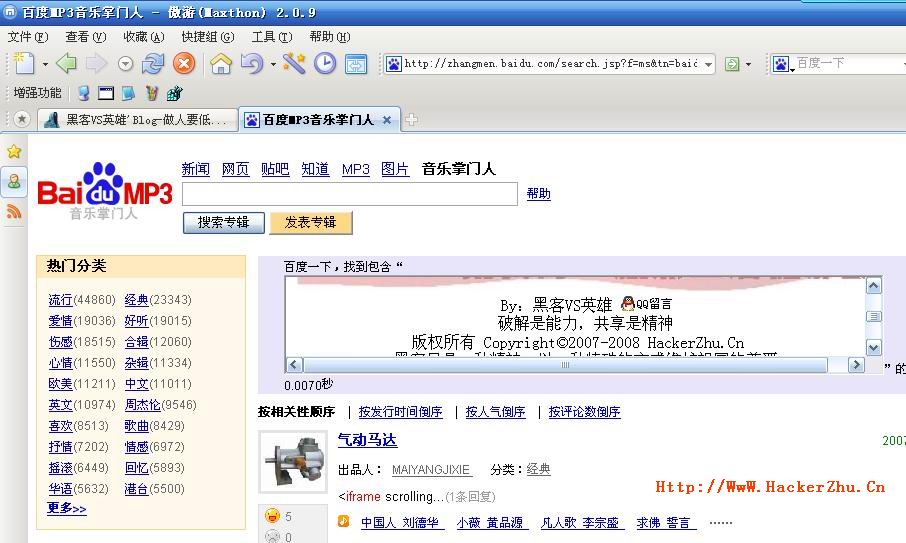
Task: Click the QQ留言 penguin icon
Action: [627, 303]
